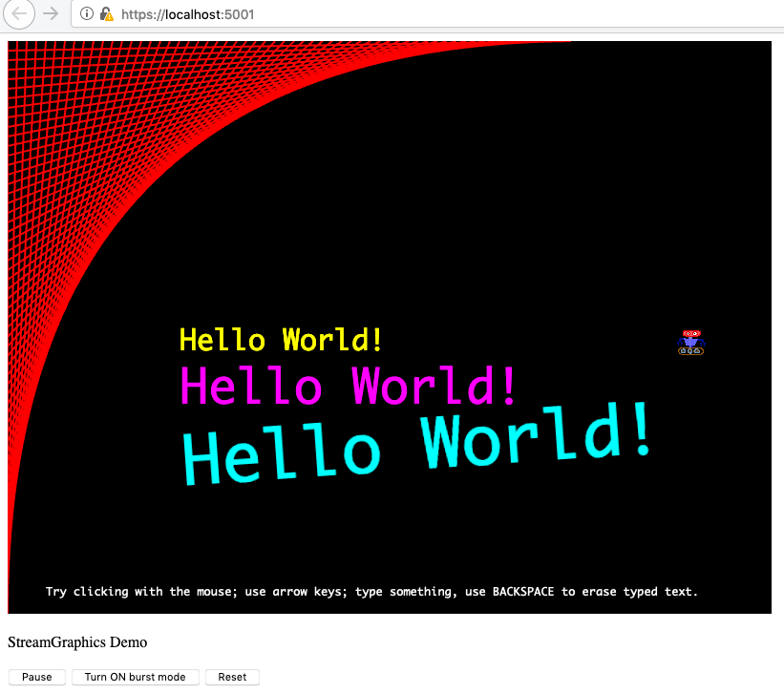Screen dimensions: 784x693
Task: Click the browser back arrow
Action: 18,14
